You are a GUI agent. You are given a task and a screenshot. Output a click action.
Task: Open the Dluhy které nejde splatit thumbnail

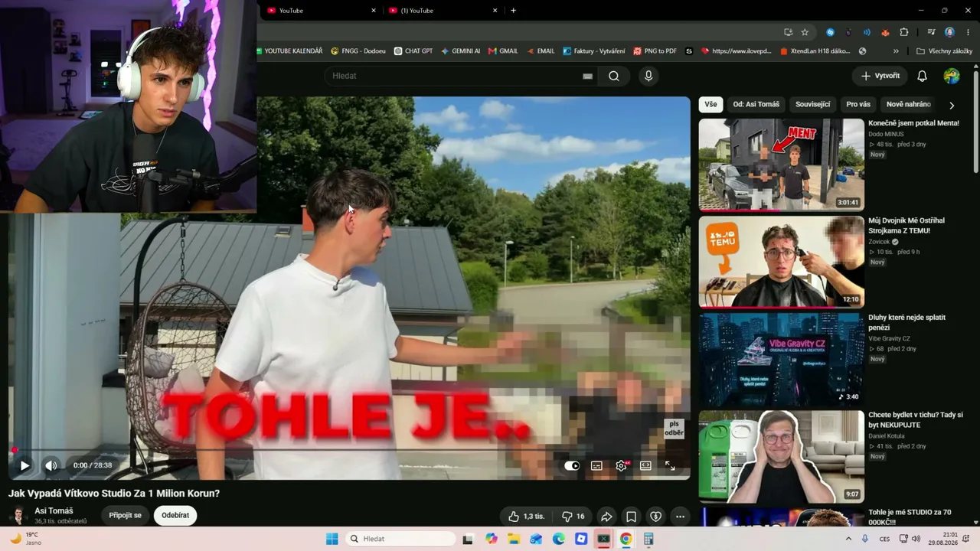coord(781,359)
